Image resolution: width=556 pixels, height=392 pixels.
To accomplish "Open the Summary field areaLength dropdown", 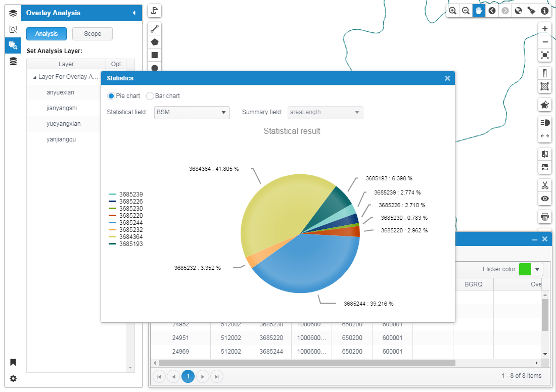I will (x=325, y=112).
